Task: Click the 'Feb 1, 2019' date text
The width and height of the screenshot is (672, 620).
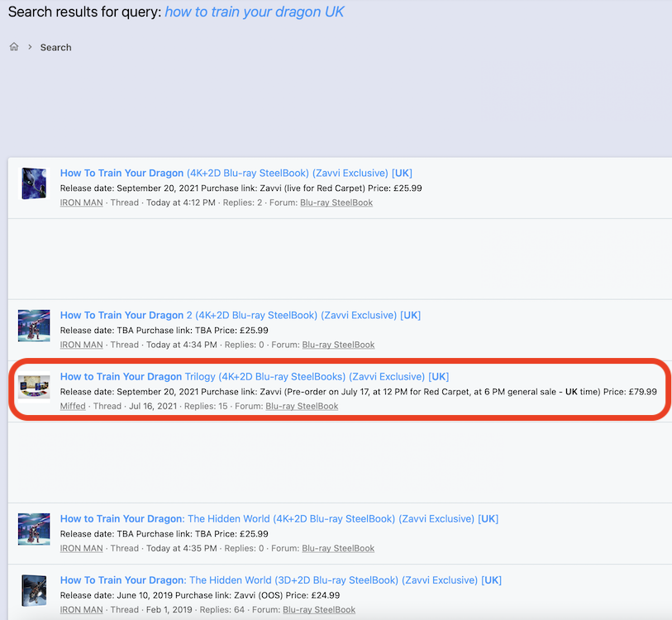Action: coord(169,610)
